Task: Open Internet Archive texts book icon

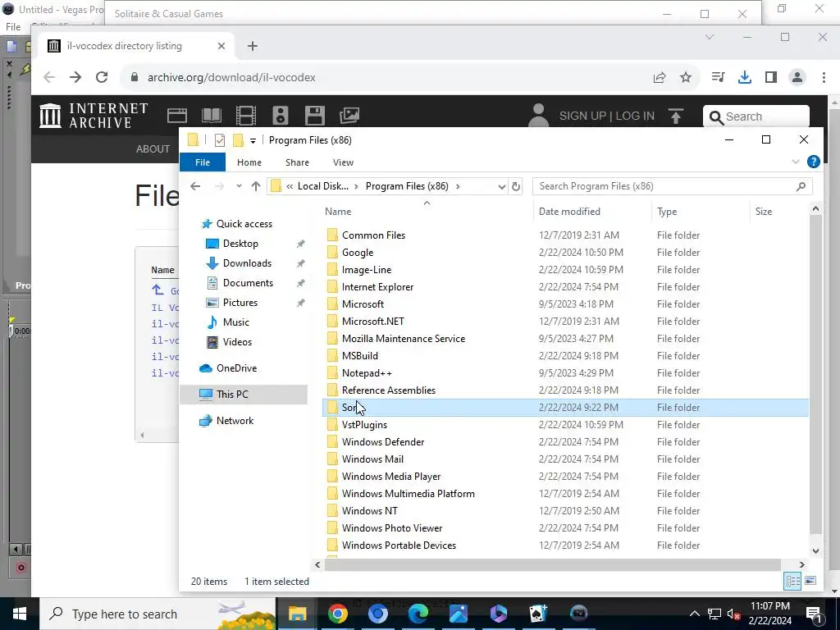Action: click(211, 115)
